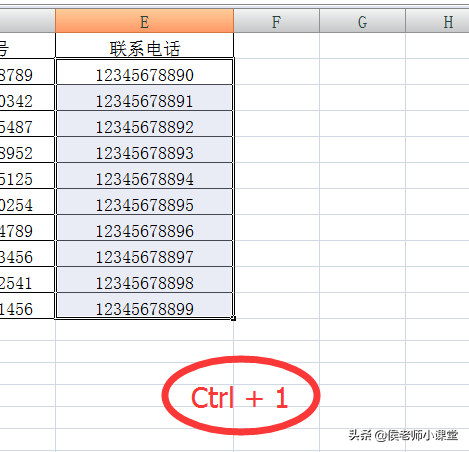This screenshot has height=452, width=469.
Task: Select column E header
Action: [x=144, y=21]
